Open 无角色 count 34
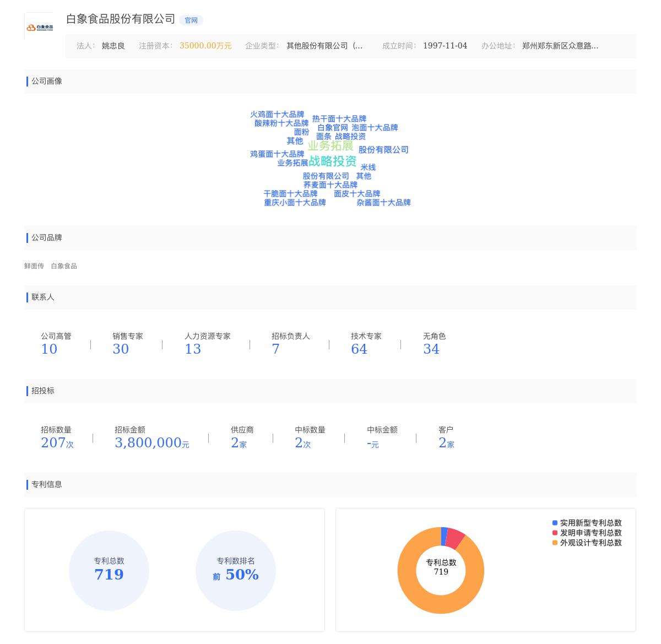This screenshot has height=644, width=661. pos(434,344)
